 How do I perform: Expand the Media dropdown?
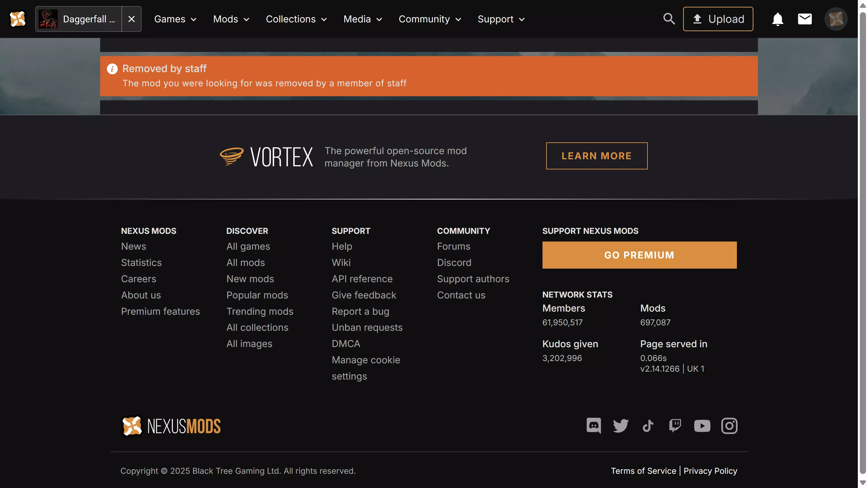[363, 19]
